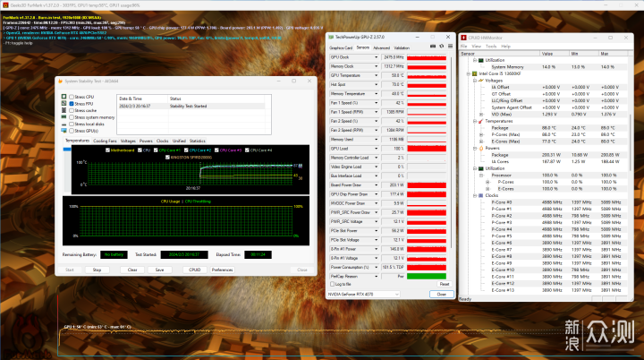This screenshot has width=644, height=360.
Task: Open the Statistics tab in AIDA64
Action: pos(197,141)
